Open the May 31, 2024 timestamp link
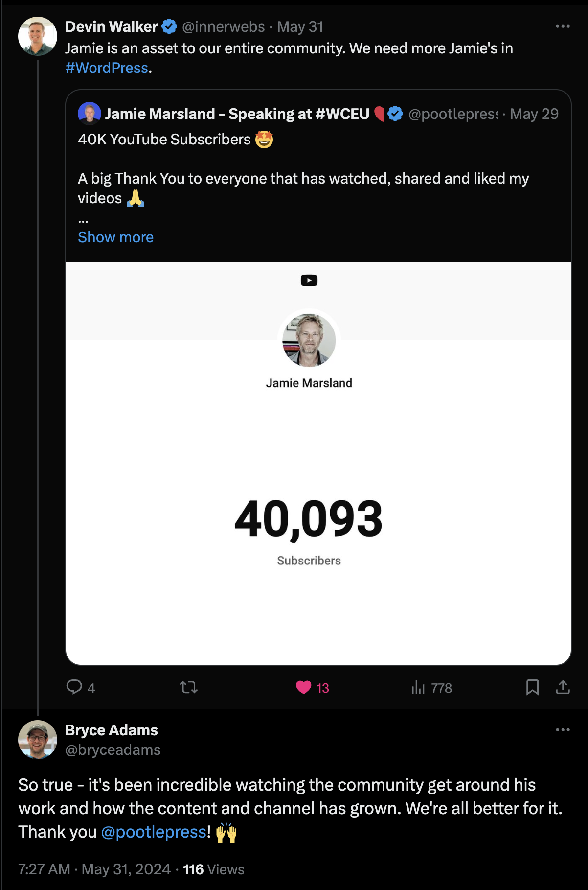The height and width of the screenshot is (890, 588). click(126, 869)
